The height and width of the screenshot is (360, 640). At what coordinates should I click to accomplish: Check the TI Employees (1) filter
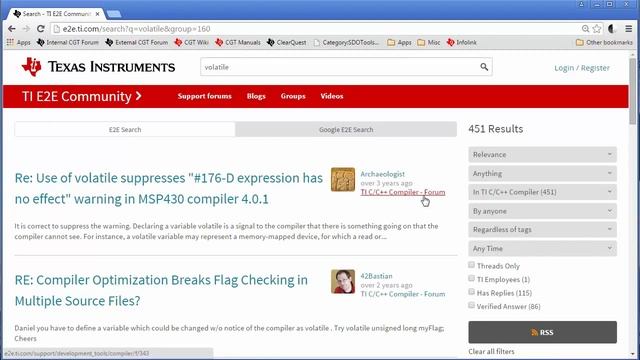471,278
